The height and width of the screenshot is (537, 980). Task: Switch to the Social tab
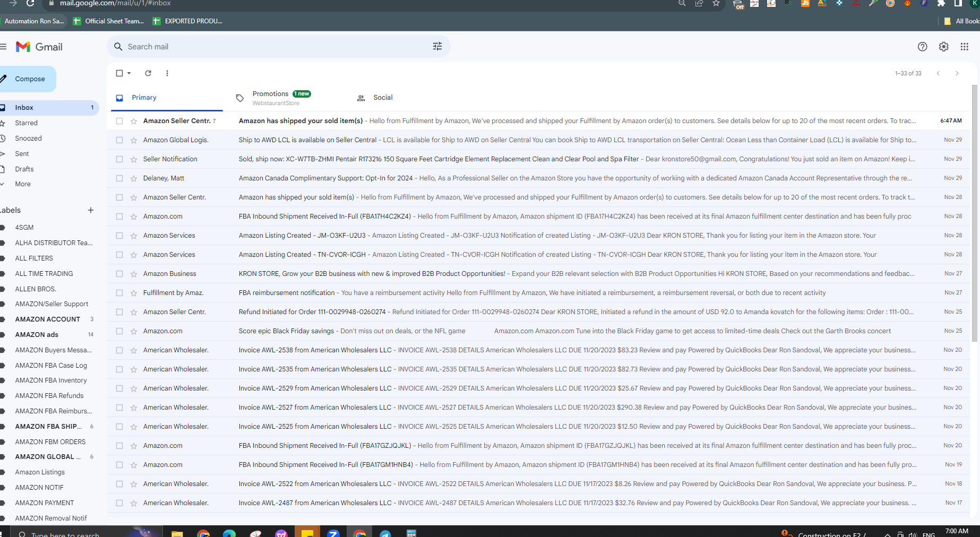tap(383, 98)
